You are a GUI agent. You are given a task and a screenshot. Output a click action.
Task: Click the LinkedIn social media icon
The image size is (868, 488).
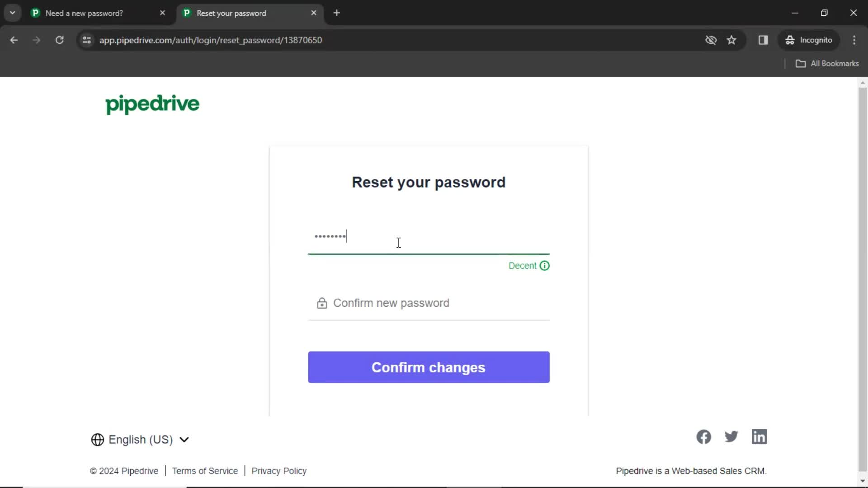[x=759, y=437]
